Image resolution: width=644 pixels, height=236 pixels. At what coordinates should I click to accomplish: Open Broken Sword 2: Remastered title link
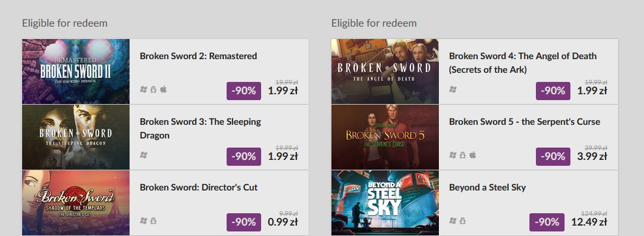click(199, 56)
